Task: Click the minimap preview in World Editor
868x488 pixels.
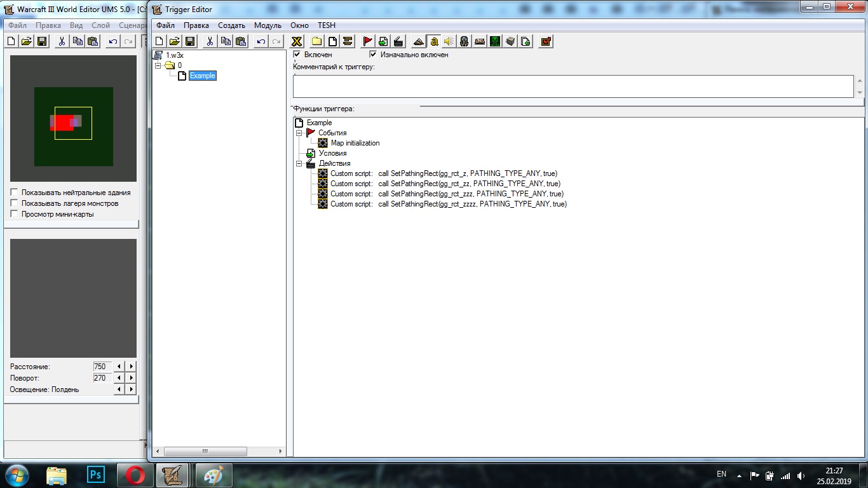Action: pos(73,118)
